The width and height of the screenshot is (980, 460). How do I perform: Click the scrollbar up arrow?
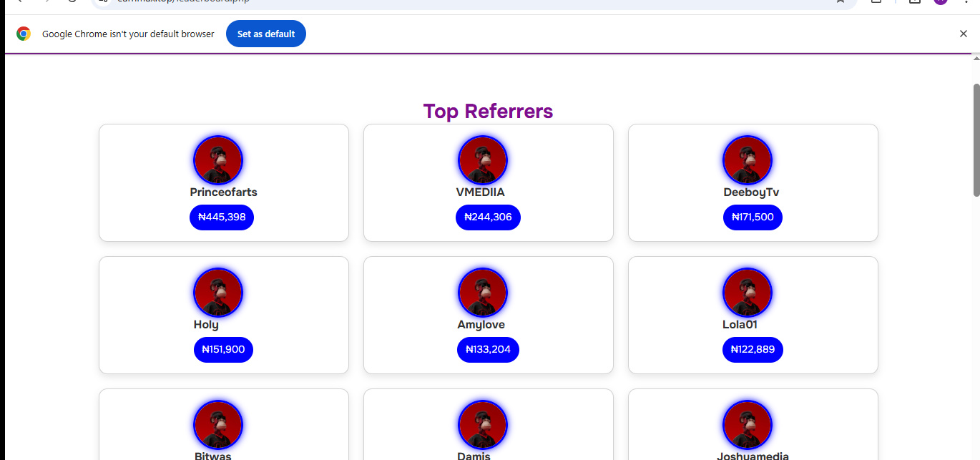coord(976,58)
